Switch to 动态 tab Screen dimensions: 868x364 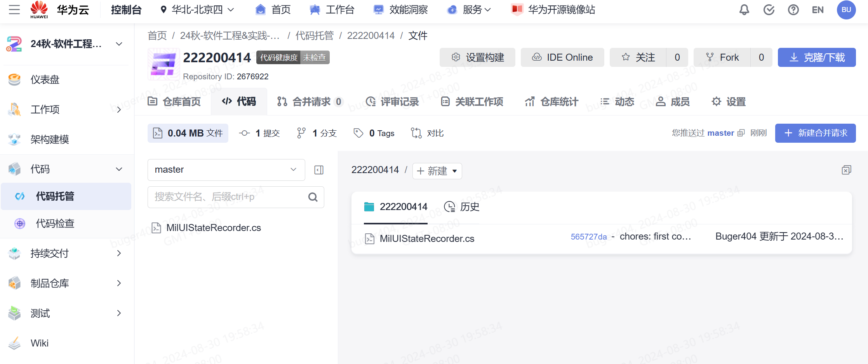tap(617, 102)
